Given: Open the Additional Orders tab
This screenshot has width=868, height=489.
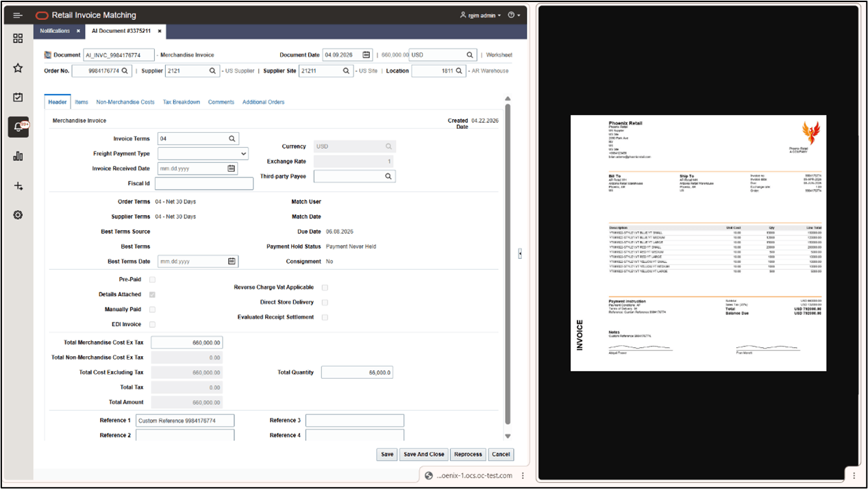Looking at the screenshot, I should coord(263,102).
